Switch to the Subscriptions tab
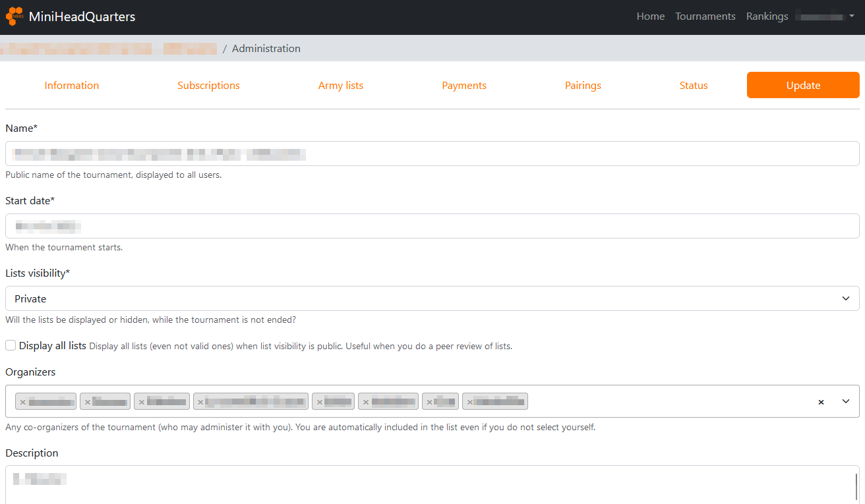The width and height of the screenshot is (865, 504). coord(208,86)
